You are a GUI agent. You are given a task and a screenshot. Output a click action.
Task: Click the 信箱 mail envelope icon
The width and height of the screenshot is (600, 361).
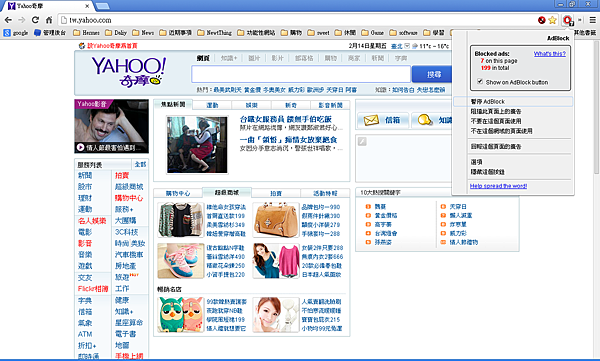click(x=371, y=120)
